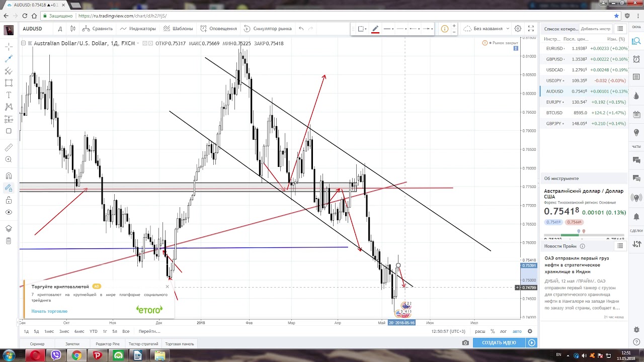This screenshot has height=362, width=644.
Task: Open the Скринер tab
Action: (37, 344)
